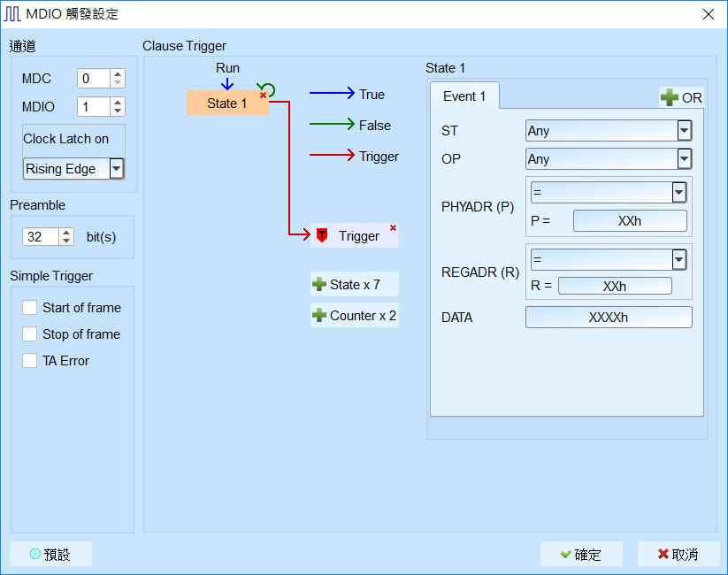Image resolution: width=728 pixels, height=575 pixels.
Task: Decrease the MDC channel value
Action: pyautogui.click(x=118, y=82)
